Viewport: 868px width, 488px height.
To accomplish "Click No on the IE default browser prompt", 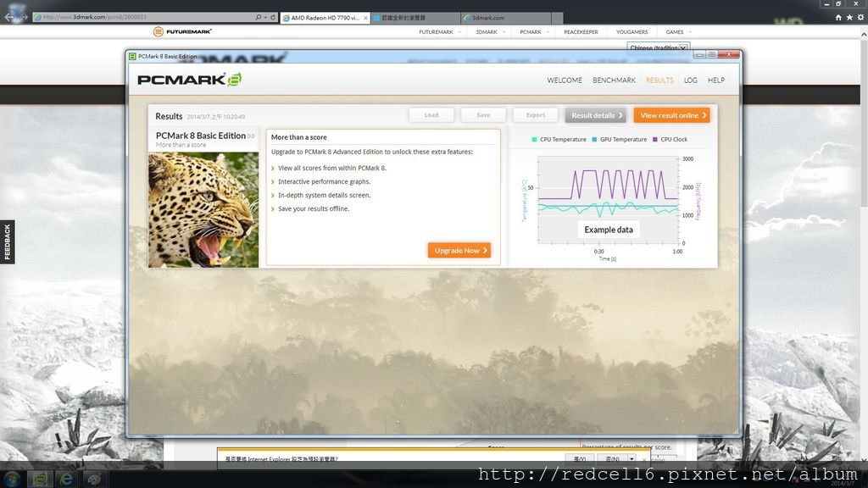I will (x=612, y=459).
